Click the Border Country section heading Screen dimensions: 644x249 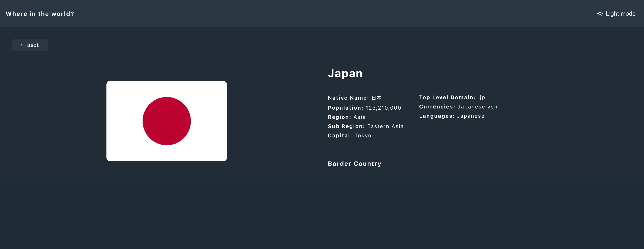[x=354, y=163]
